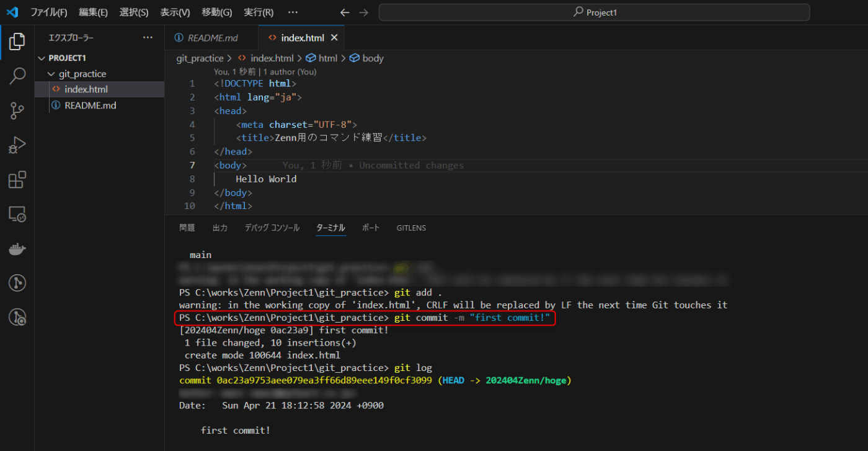868x451 pixels.
Task: Open GitLens Inspect icon at bottom
Action: 17,318
